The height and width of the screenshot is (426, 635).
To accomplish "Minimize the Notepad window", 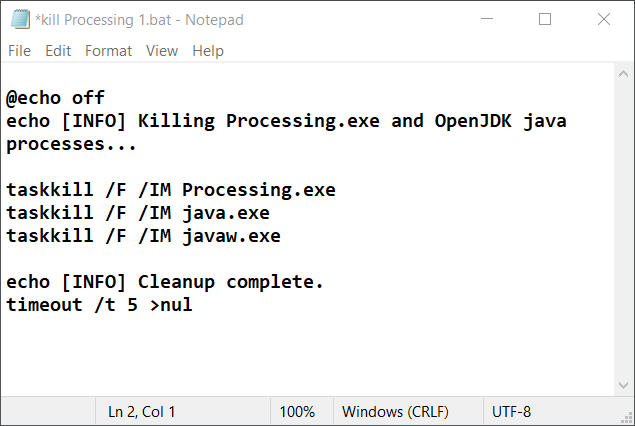I will tap(487, 19).
